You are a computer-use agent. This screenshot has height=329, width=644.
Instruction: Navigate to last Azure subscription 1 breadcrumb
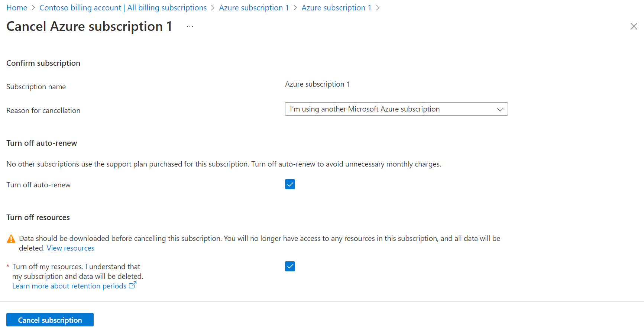tap(336, 8)
